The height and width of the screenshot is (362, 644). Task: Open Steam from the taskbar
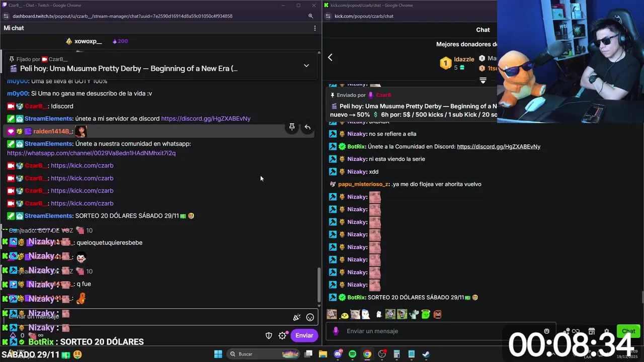[x=426, y=354]
